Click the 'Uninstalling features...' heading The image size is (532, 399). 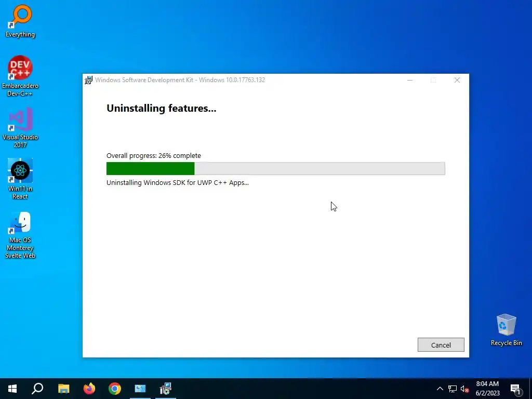point(161,108)
